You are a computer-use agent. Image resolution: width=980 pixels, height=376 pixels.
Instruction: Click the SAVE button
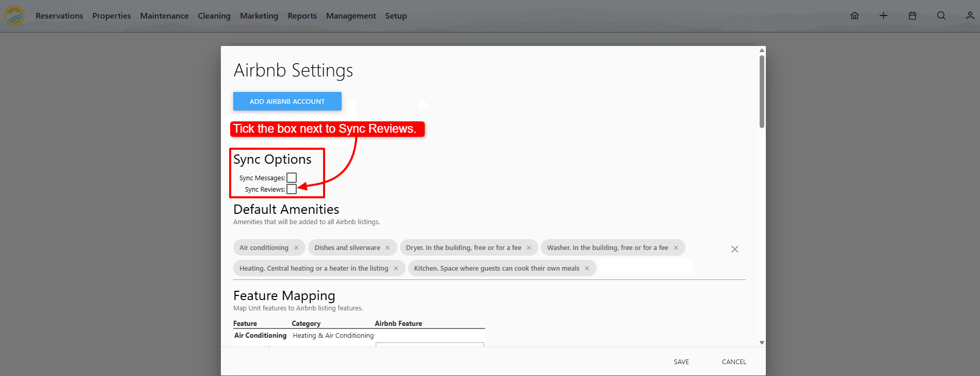(x=681, y=362)
